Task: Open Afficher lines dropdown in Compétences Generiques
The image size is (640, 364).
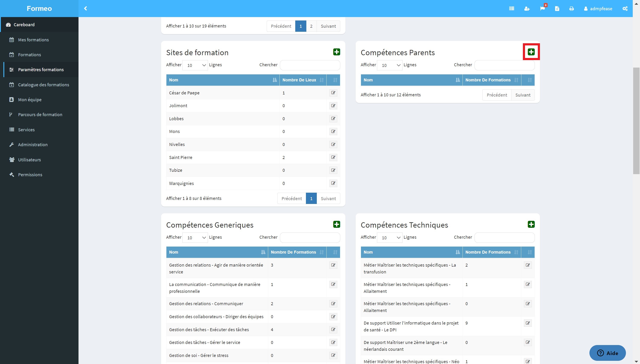Action: pos(195,237)
